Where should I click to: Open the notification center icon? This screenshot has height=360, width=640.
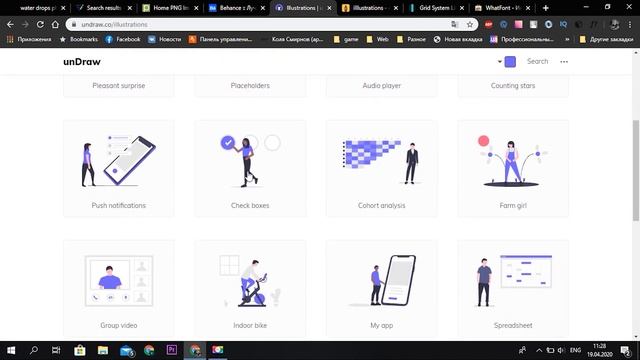[626, 350]
